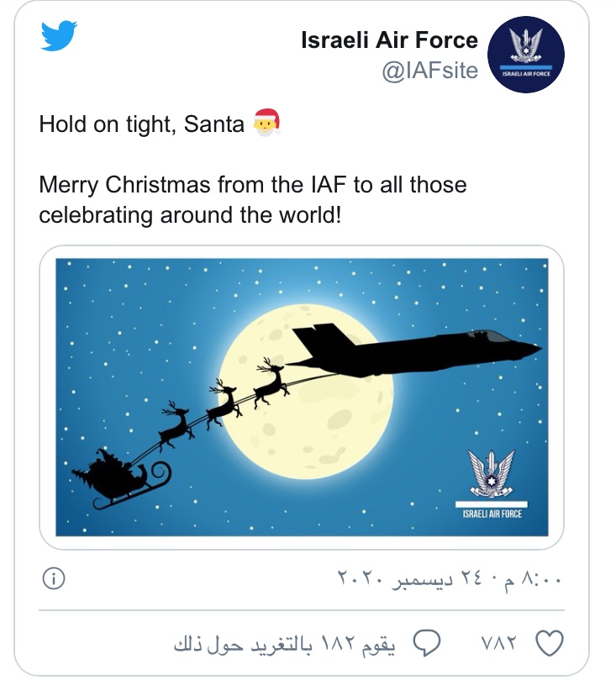Screen dimensions: 616x680
Task: Click the ٧٨٢ like count
Action: [503, 645]
